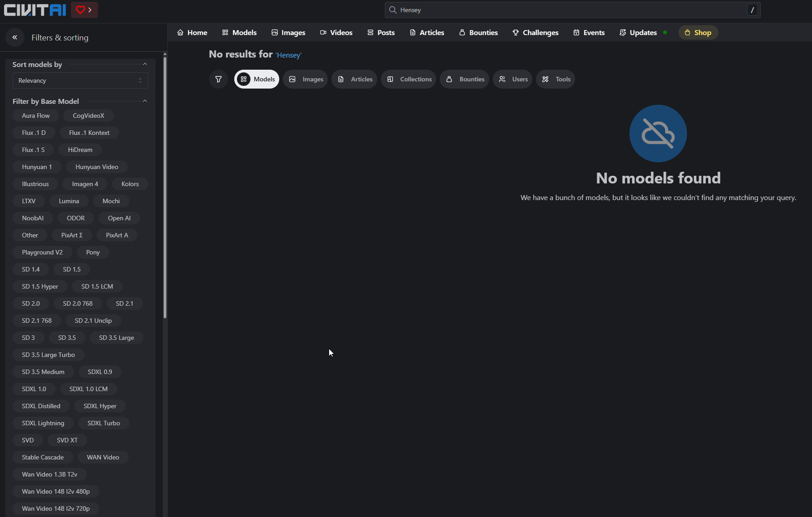The image size is (812, 517).
Task: Click the 'Hensey' query link
Action: (x=288, y=55)
